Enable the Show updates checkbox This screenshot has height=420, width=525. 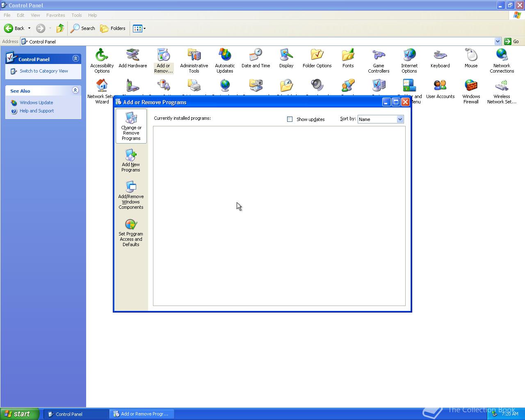(290, 119)
